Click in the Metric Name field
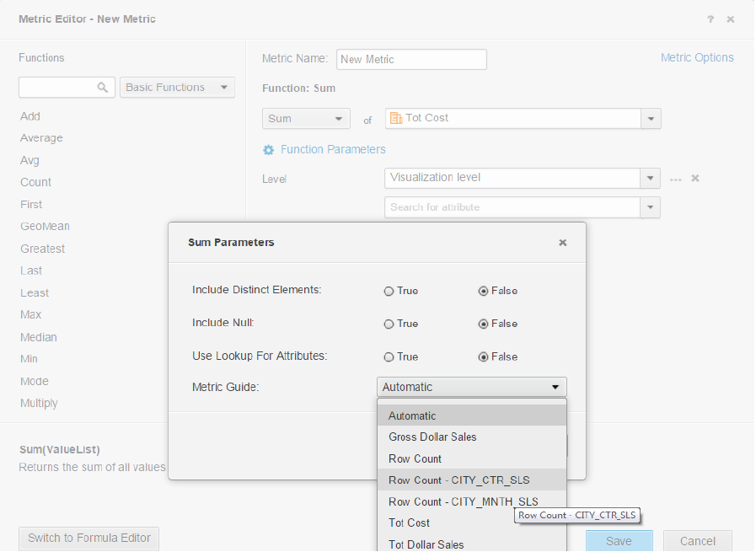 [411, 60]
